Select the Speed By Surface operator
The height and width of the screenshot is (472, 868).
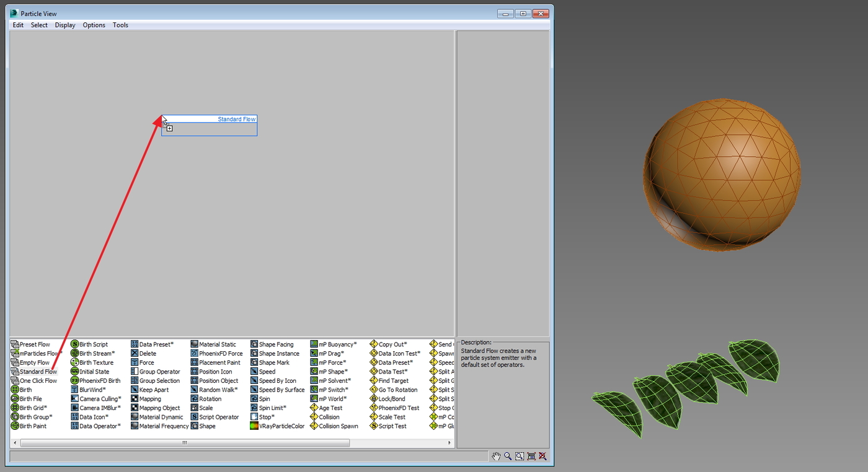pos(278,390)
